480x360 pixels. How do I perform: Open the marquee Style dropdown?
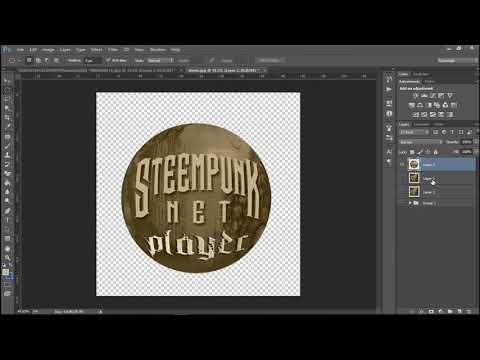click(x=161, y=60)
